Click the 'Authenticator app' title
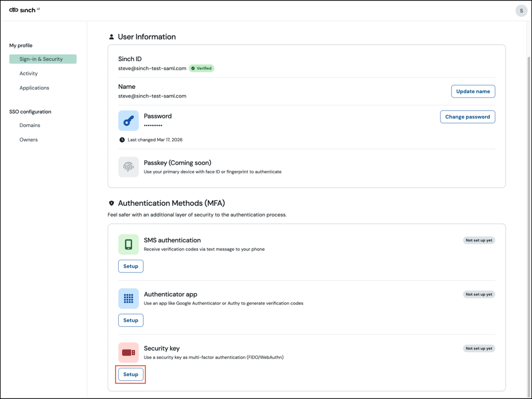The image size is (532, 399). pos(170,294)
